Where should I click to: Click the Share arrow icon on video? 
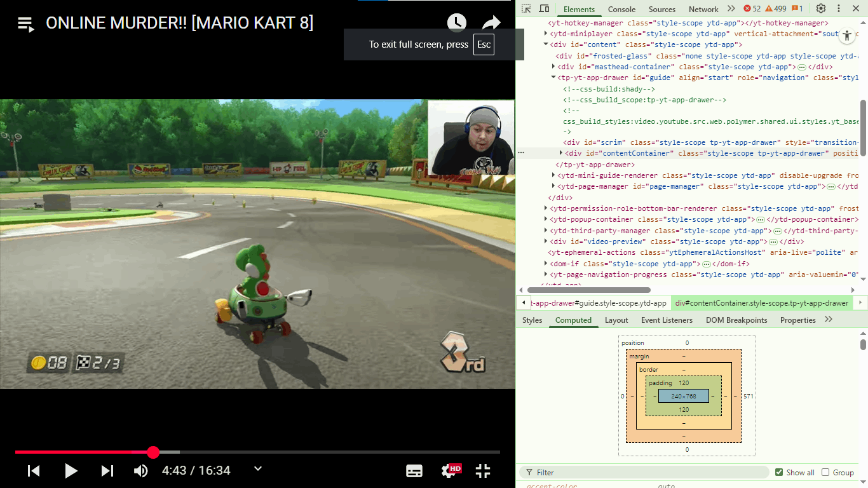(491, 24)
